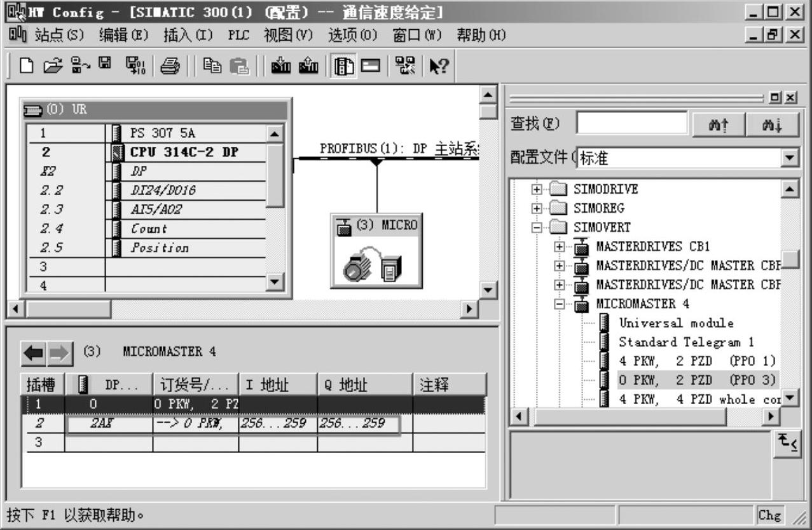This screenshot has height=530, width=812.
Task: Open the 配置文件 profile dropdown
Action: 790,158
